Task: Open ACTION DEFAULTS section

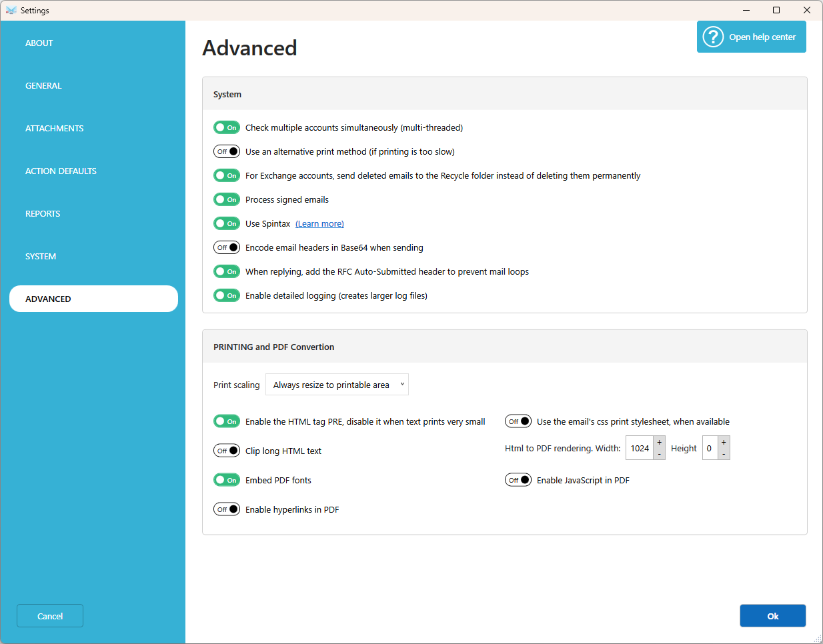Action: tap(93, 171)
